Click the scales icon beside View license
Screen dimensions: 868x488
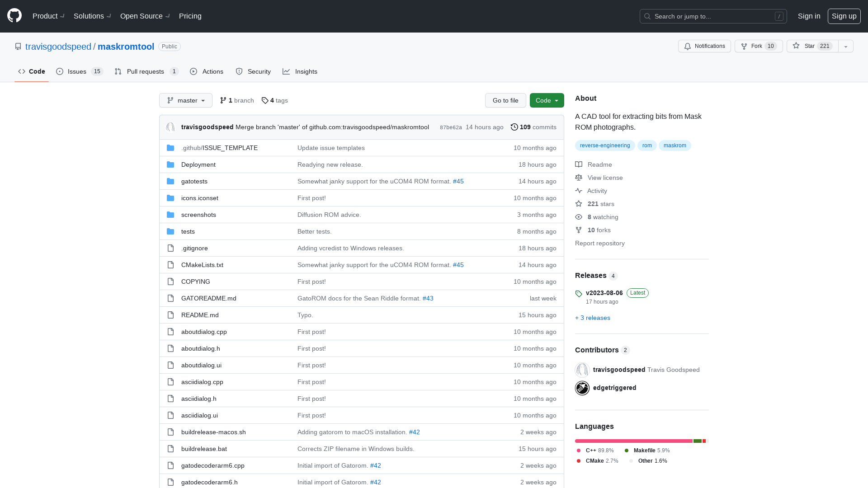[579, 178]
